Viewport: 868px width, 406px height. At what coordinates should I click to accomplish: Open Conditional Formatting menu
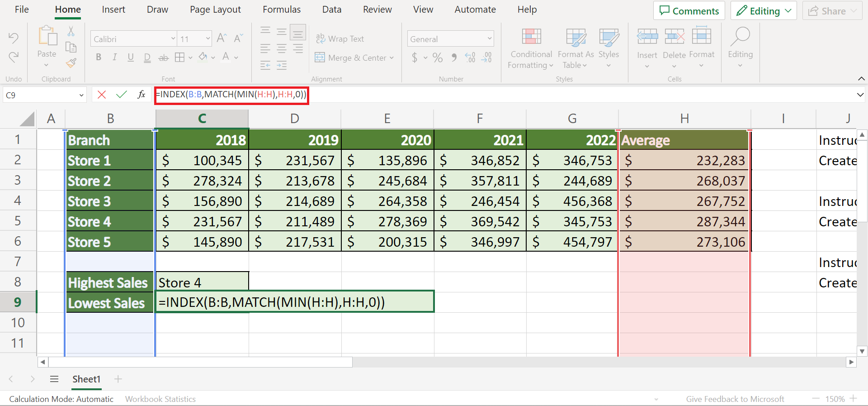coord(531,48)
